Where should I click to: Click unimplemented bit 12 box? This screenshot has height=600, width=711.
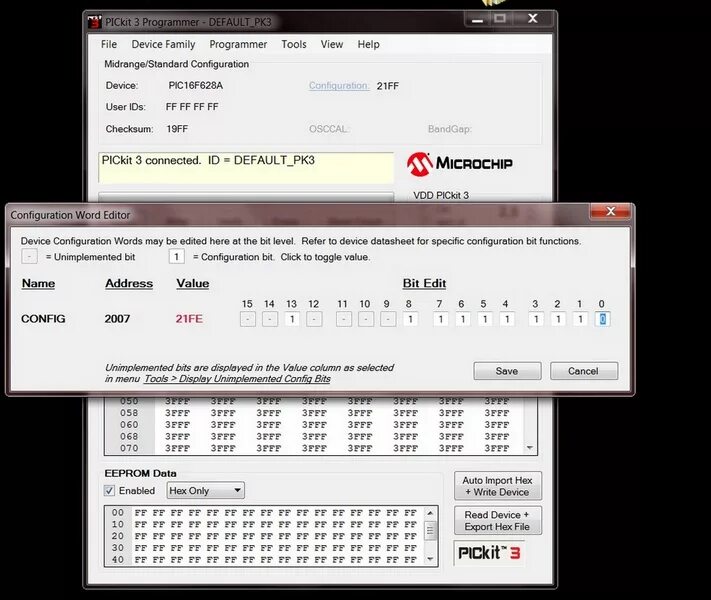(314, 319)
